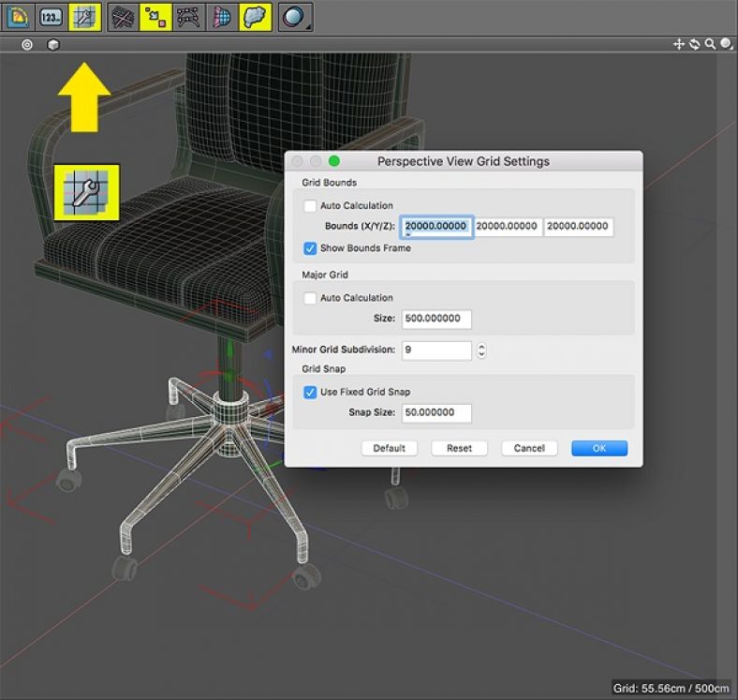Click the green zoom button of dialog
Image resolution: width=738 pixels, height=700 pixels.
[334, 161]
